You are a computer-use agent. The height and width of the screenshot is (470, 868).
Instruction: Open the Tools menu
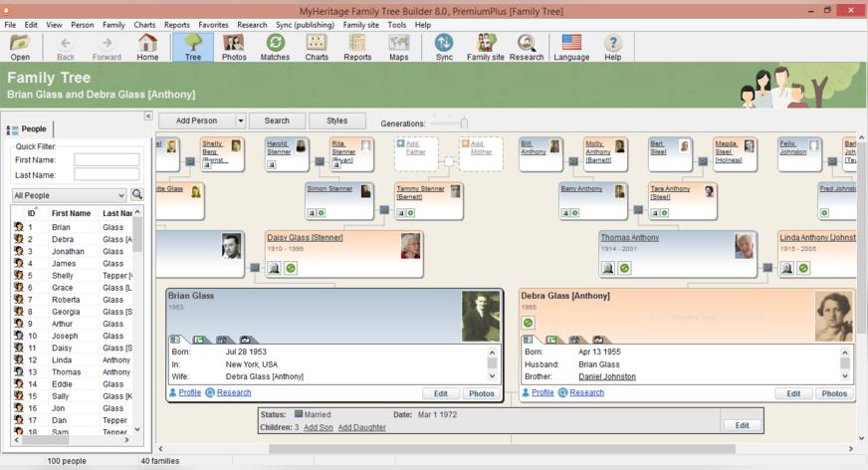[396, 25]
